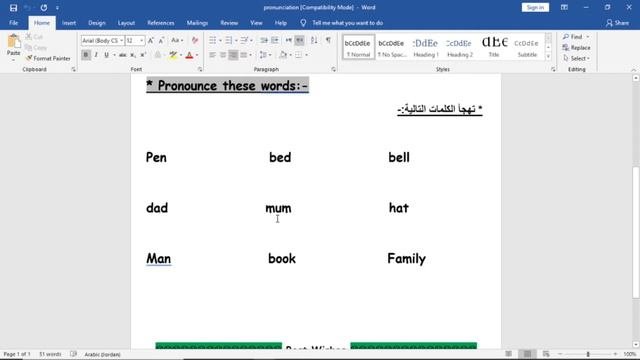Viewport: 640px width, 360px height.
Task: Toggle Underline formatting
Action: click(x=107, y=55)
